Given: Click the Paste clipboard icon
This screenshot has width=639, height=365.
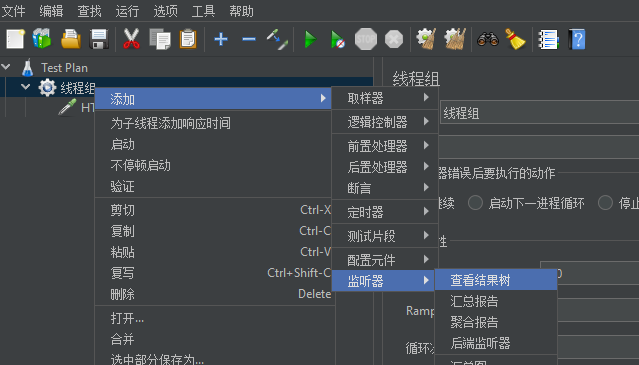Looking at the screenshot, I should [188, 40].
